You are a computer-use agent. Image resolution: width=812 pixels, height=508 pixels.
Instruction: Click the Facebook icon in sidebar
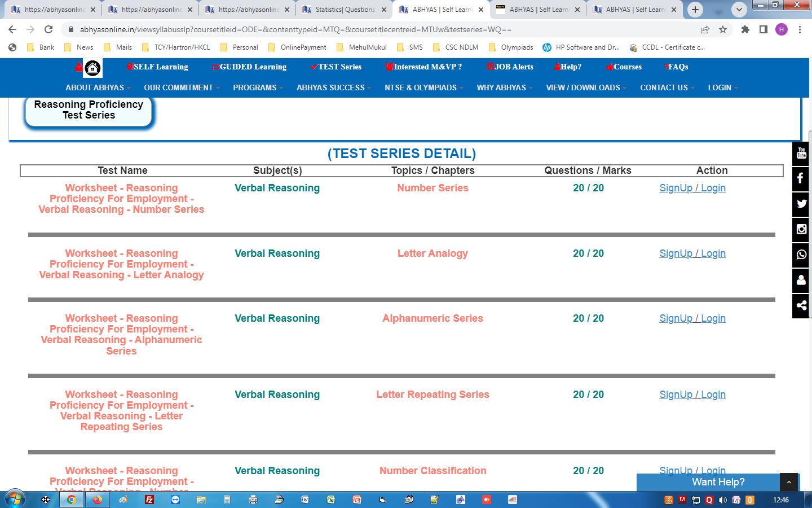801,178
